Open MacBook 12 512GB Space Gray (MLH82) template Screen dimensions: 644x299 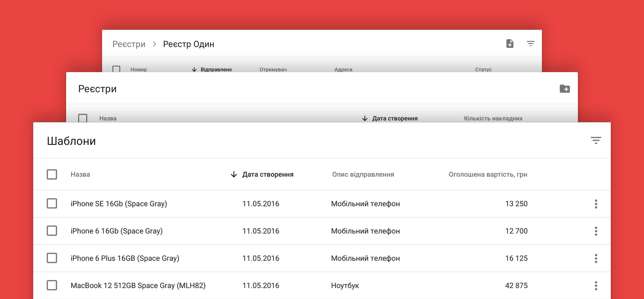click(x=138, y=286)
